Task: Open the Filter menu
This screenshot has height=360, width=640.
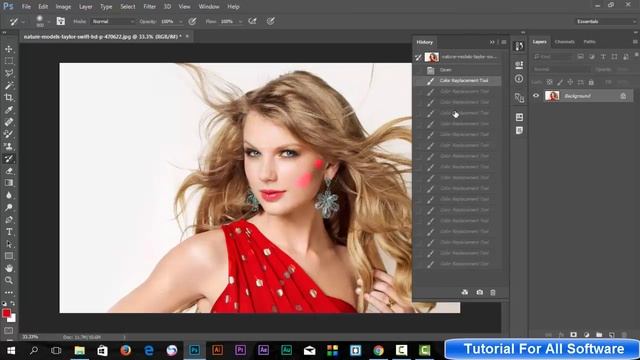Action: tap(149, 7)
